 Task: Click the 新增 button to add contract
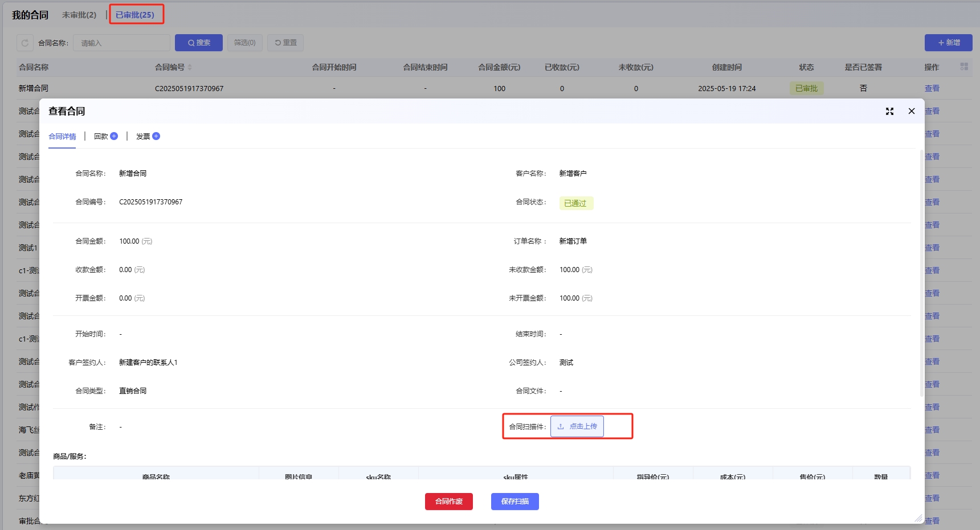pos(948,43)
